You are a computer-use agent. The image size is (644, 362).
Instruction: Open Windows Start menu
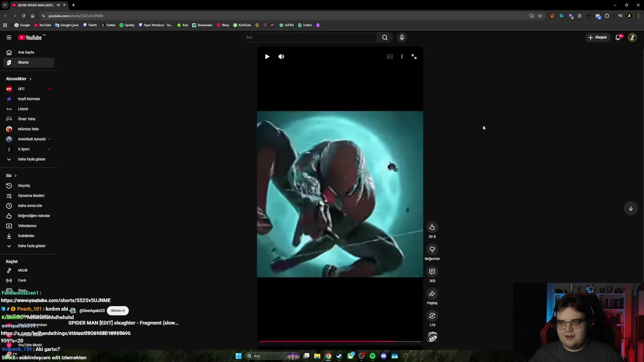238,356
